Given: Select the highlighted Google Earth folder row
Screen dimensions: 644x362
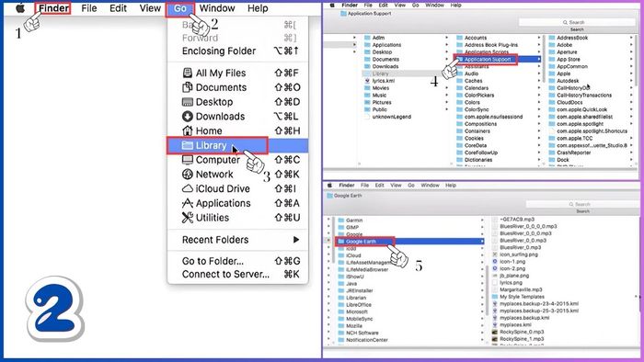Looking at the screenshot, I should coord(410,241).
